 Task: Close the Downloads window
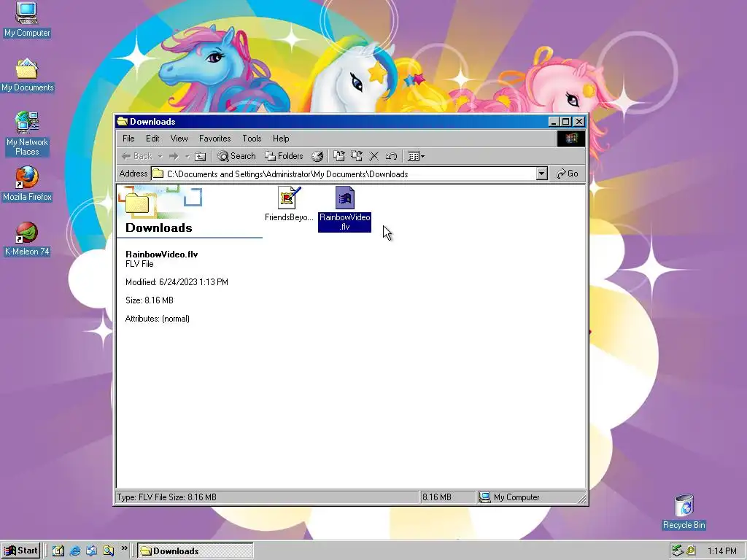(x=578, y=122)
